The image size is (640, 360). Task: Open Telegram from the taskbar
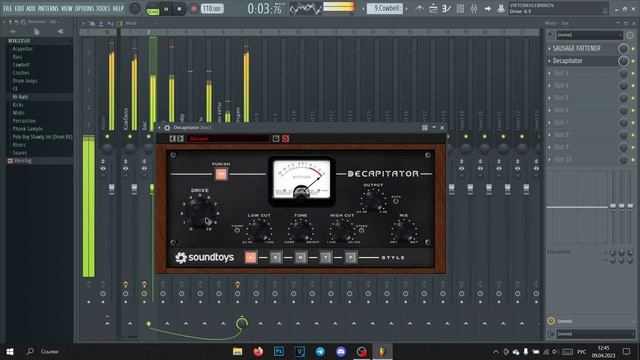[320, 351]
